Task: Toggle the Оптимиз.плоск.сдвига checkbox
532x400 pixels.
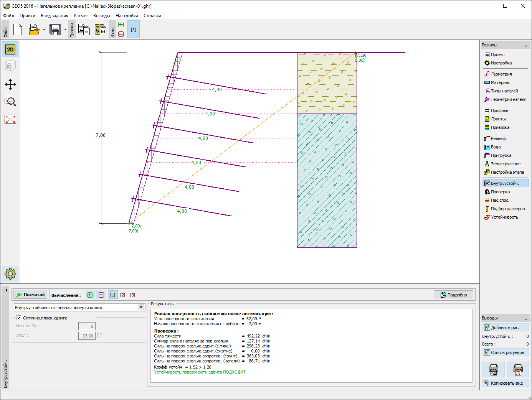Action: click(x=19, y=318)
